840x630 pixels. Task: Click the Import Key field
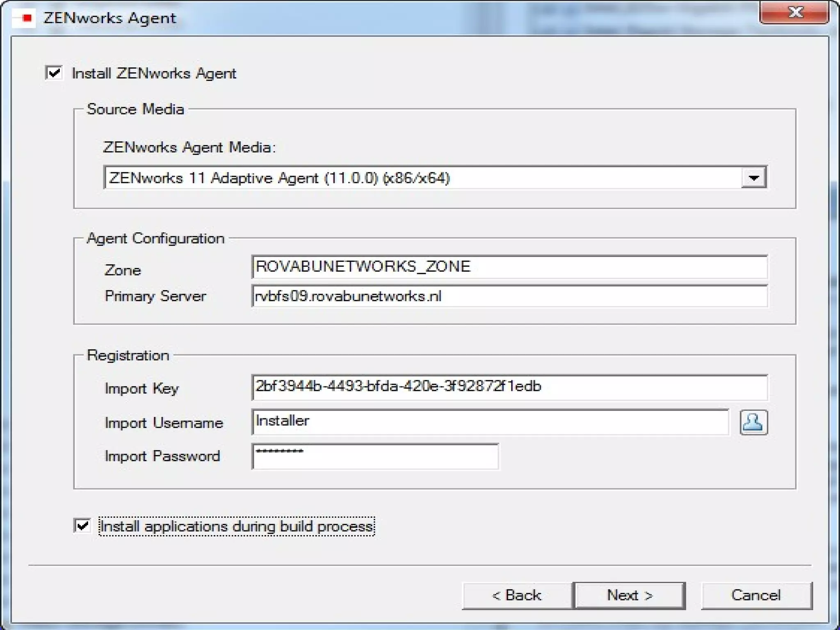coord(509,387)
